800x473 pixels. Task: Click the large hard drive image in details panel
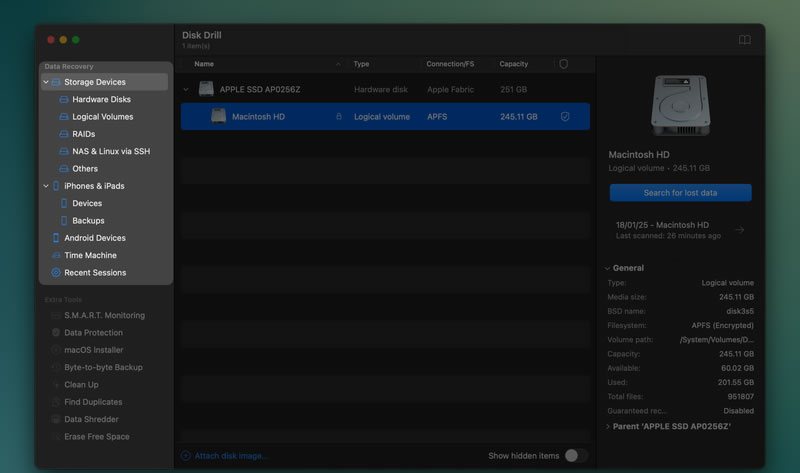(680, 106)
